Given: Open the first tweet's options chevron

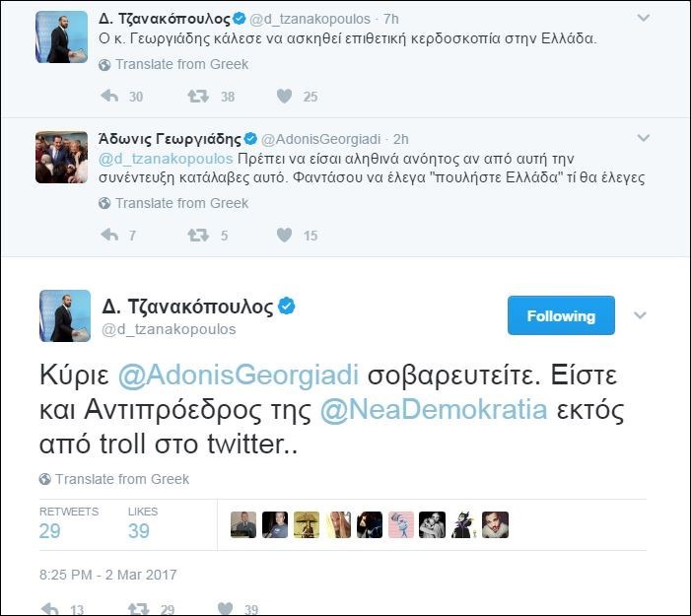Looking at the screenshot, I should pos(643,18).
